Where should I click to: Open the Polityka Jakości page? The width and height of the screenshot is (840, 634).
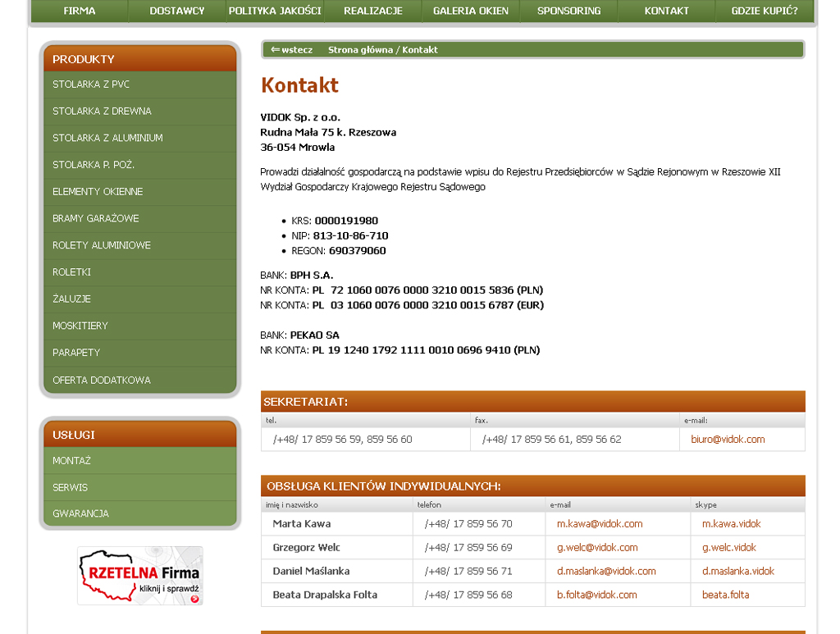click(275, 11)
